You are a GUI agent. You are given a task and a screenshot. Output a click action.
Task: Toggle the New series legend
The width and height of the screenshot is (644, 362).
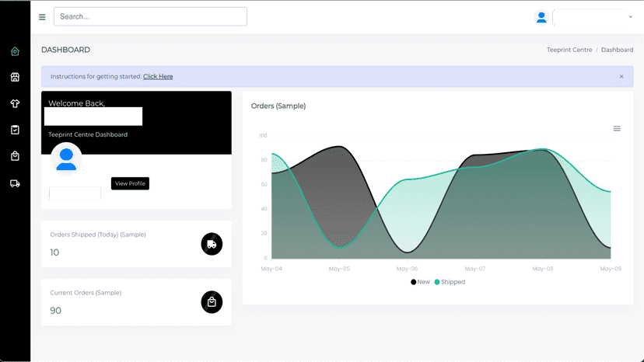pos(420,282)
